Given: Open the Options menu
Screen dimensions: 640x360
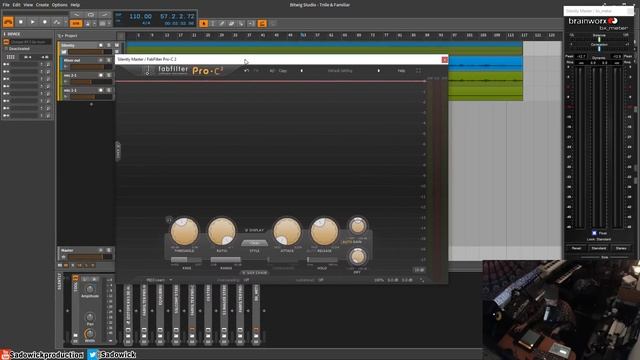Looking at the screenshot, I should [59, 5].
